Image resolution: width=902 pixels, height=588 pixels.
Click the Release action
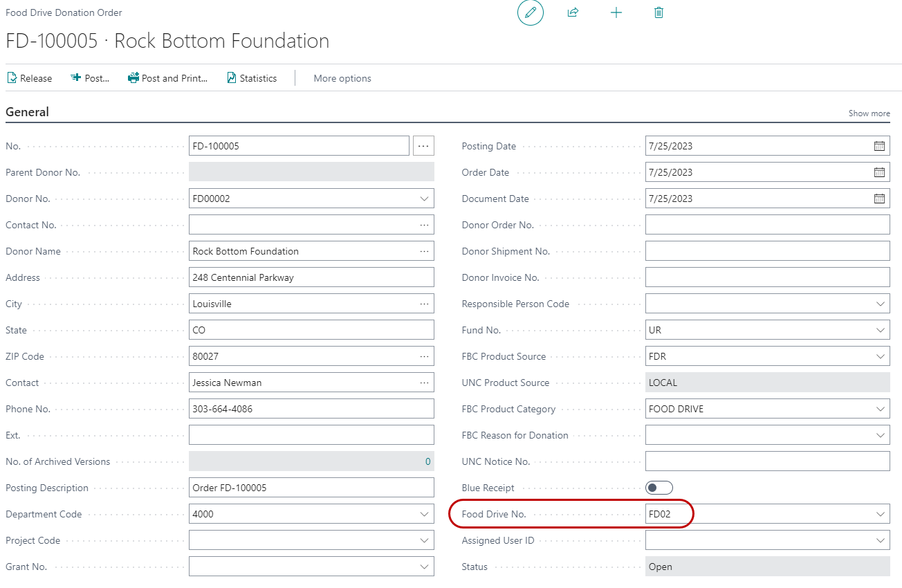point(30,78)
